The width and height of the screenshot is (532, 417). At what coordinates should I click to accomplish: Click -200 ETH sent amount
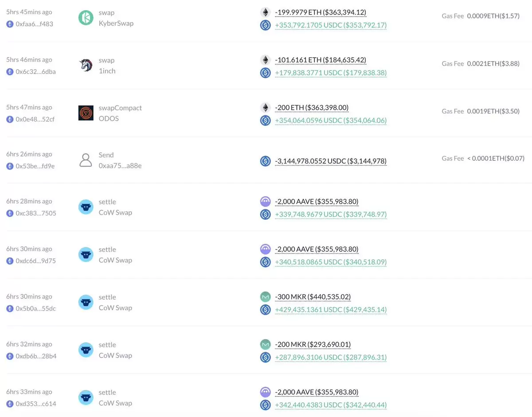coord(312,108)
